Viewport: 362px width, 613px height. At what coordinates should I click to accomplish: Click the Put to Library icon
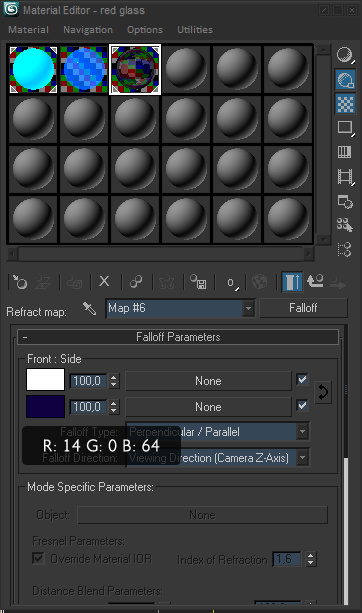(x=198, y=281)
